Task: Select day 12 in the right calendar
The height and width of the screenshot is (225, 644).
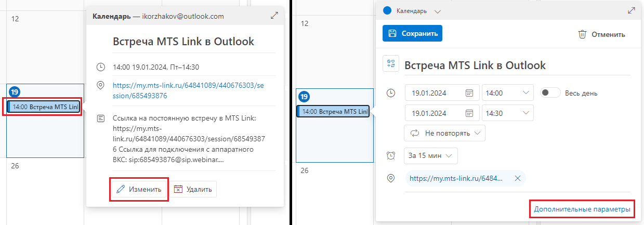Action: (305, 24)
